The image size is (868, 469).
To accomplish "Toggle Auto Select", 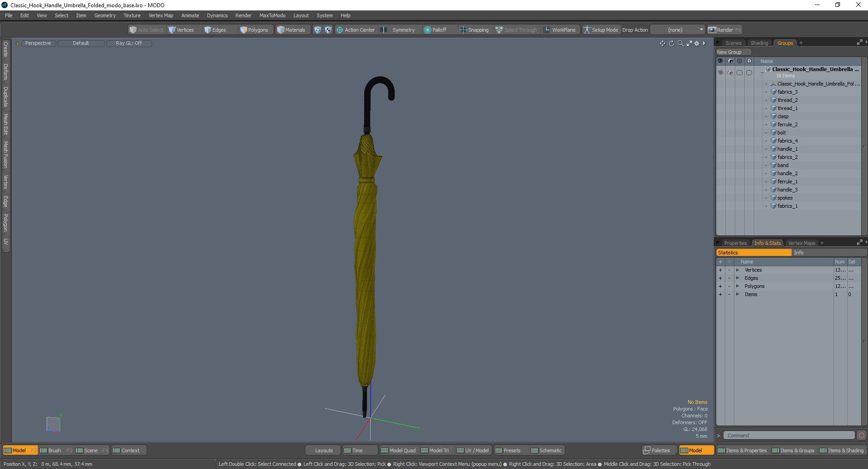I will click(146, 30).
